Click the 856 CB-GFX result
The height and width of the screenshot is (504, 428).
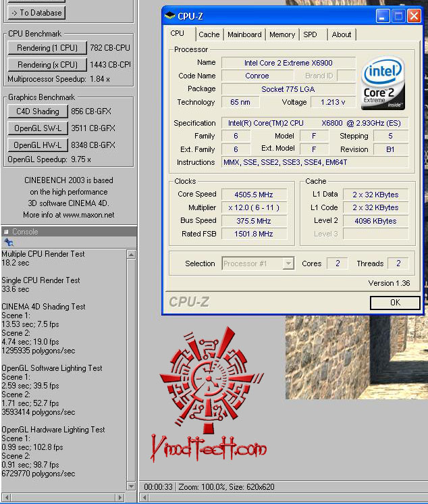point(91,111)
